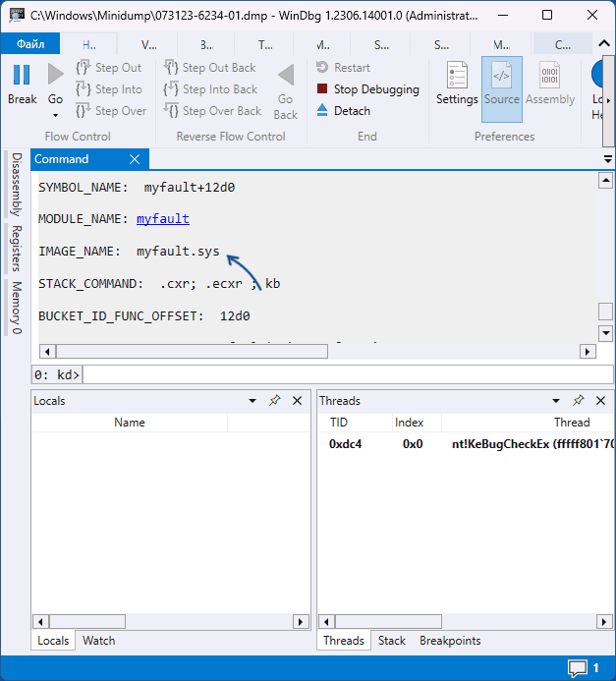The width and height of the screenshot is (616, 681).
Task: Click the Command horizontal scroll right arrow
Action: pos(588,352)
